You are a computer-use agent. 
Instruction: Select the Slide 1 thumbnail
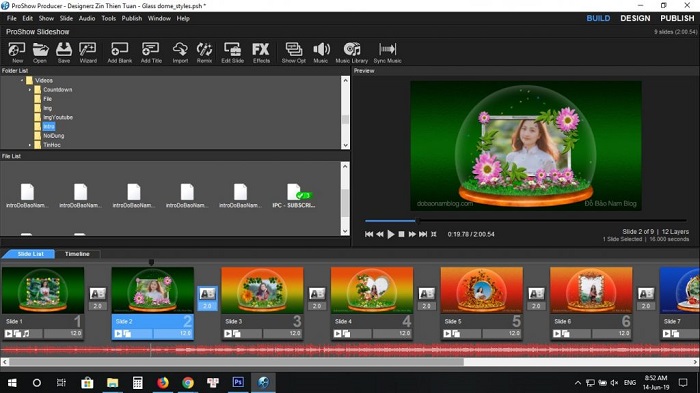click(43, 290)
